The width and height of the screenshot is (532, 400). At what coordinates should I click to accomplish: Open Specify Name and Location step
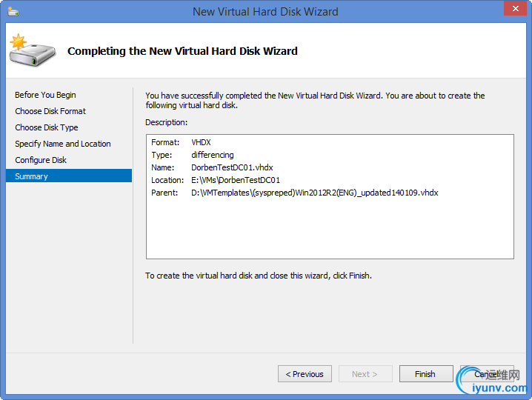pyautogui.click(x=63, y=144)
